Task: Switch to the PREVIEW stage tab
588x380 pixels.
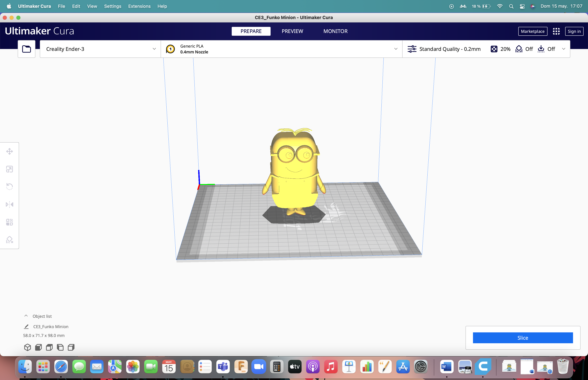Action: point(292,31)
